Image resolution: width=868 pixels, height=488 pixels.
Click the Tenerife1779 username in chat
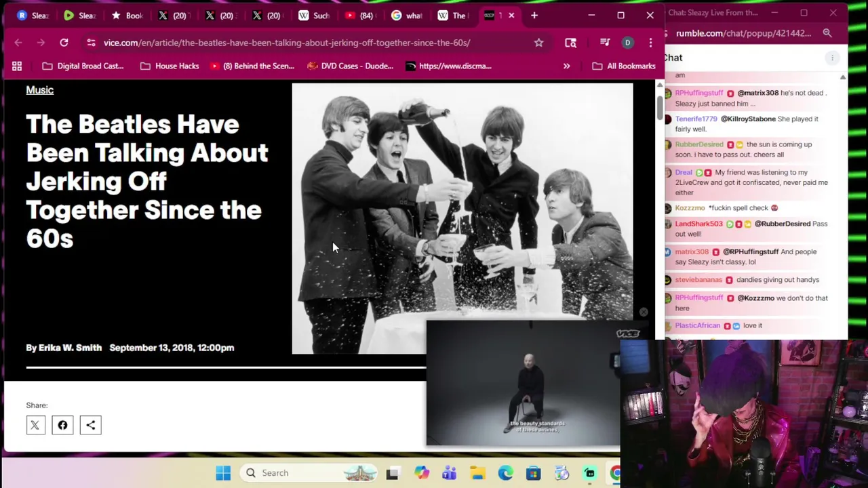coord(696,119)
